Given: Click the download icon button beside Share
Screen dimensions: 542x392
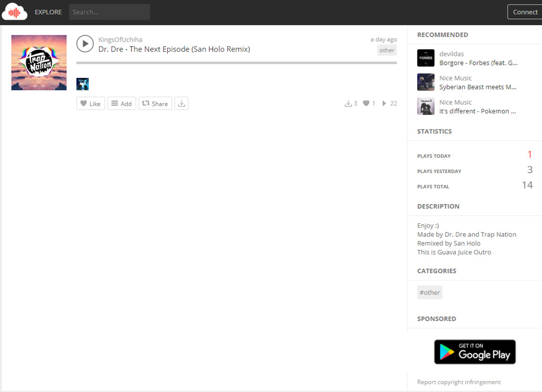Looking at the screenshot, I should point(182,103).
